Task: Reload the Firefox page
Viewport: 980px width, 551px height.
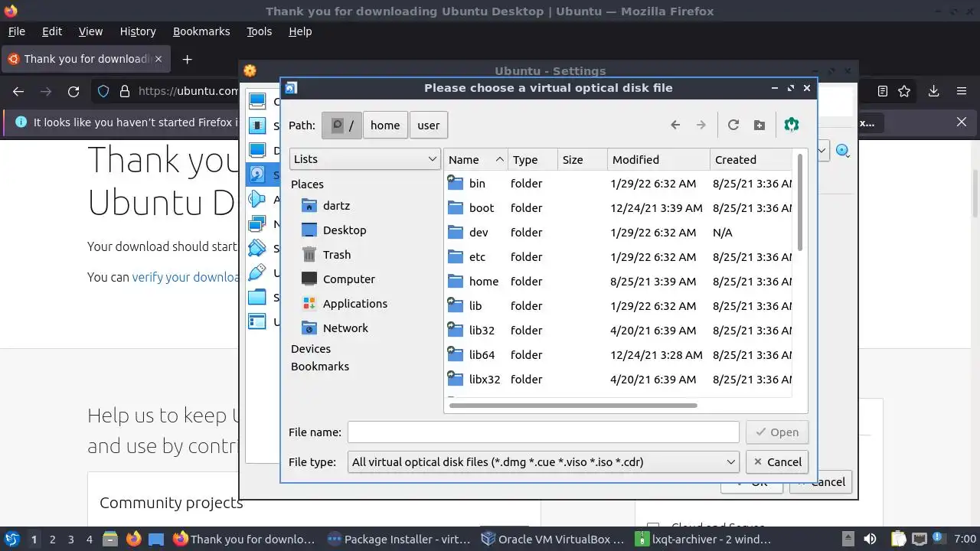Action: (x=73, y=92)
